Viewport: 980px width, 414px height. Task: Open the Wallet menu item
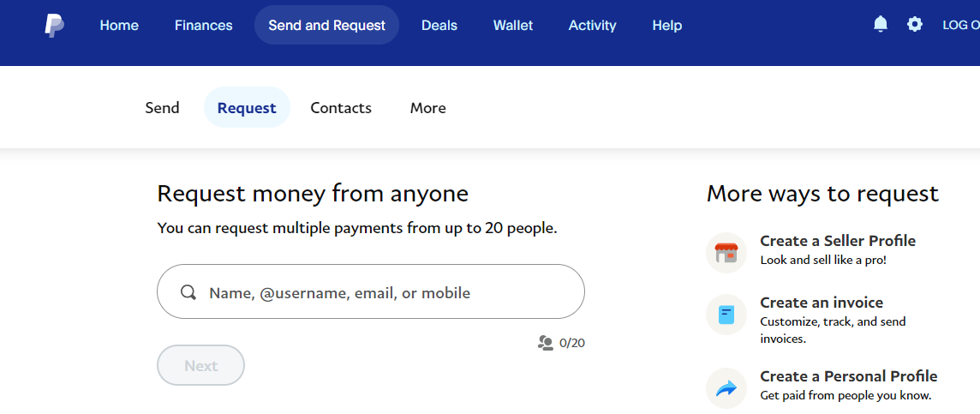point(513,26)
